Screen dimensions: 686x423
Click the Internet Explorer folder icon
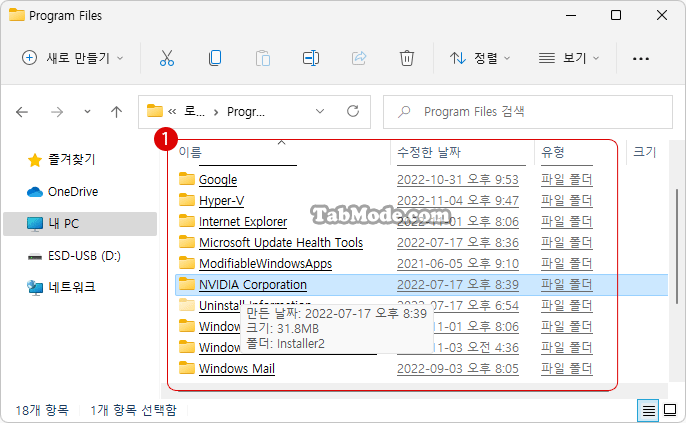tap(187, 221)
